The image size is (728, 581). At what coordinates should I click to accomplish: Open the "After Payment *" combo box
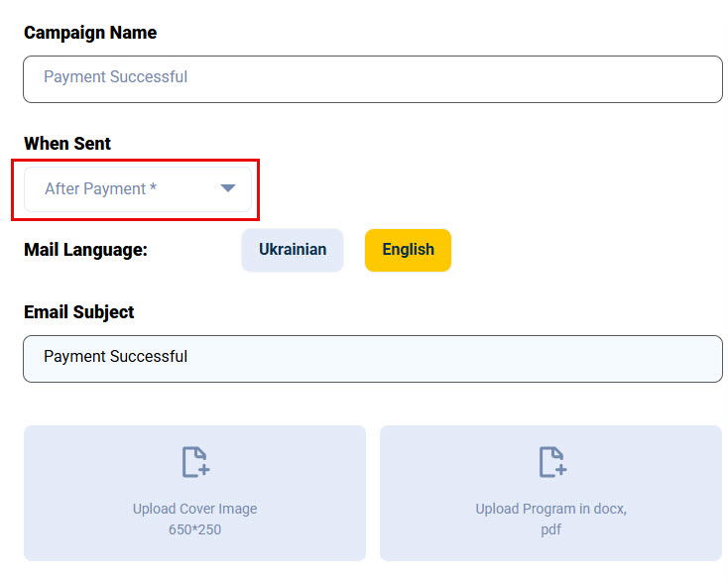point(137,188)
